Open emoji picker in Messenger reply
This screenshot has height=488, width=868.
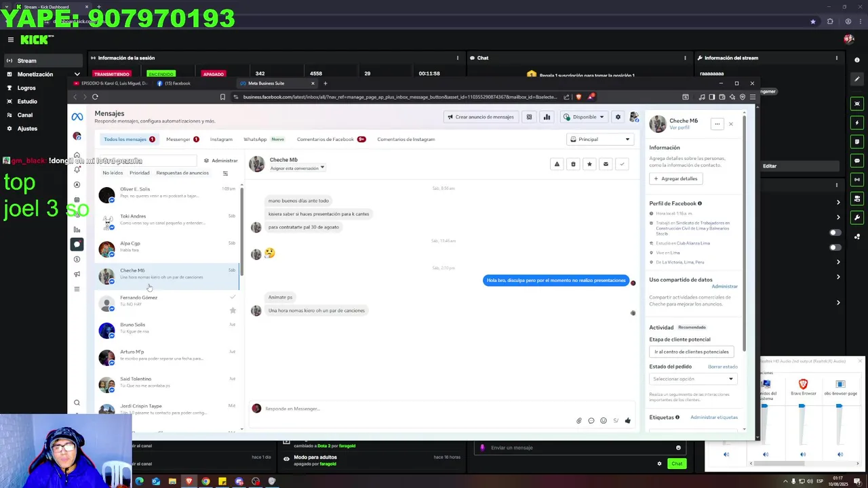pos(604,421)
